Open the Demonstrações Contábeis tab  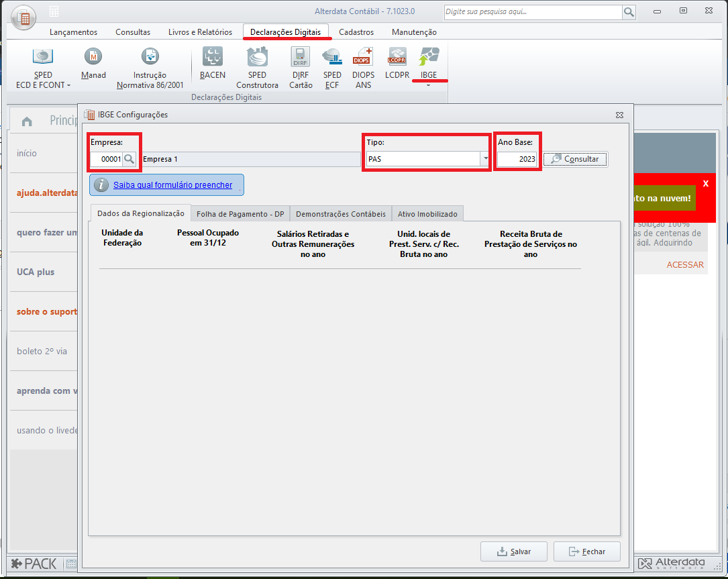[341, 214]
